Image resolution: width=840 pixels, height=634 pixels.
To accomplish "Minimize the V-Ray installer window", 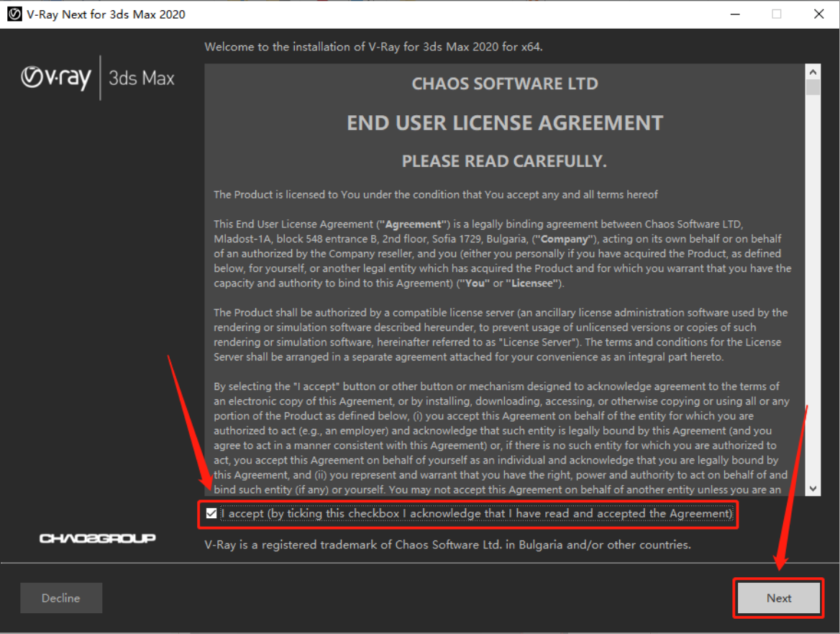I will pyautogui.click(x=735, y=14).
